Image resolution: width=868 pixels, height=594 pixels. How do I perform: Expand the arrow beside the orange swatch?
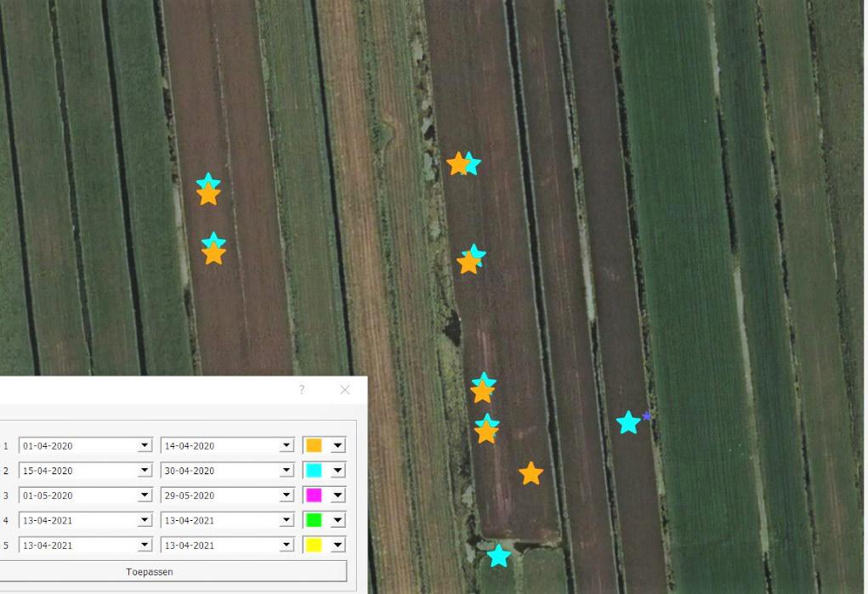coord(338,445)
